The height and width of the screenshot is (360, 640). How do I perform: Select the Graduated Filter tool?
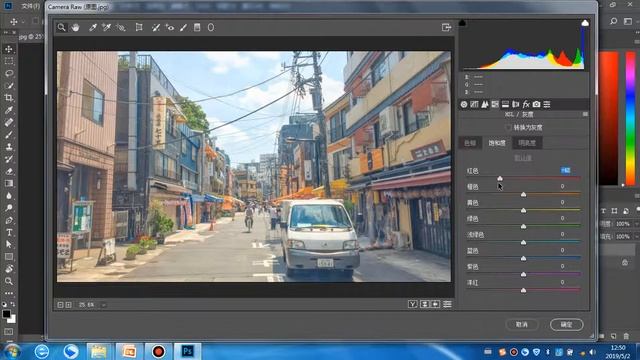pos(197,27)
